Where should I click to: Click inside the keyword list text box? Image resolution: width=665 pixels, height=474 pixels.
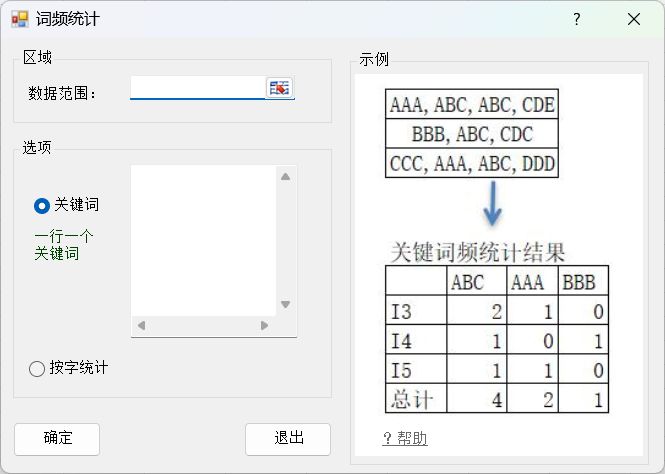click(203, 240)
